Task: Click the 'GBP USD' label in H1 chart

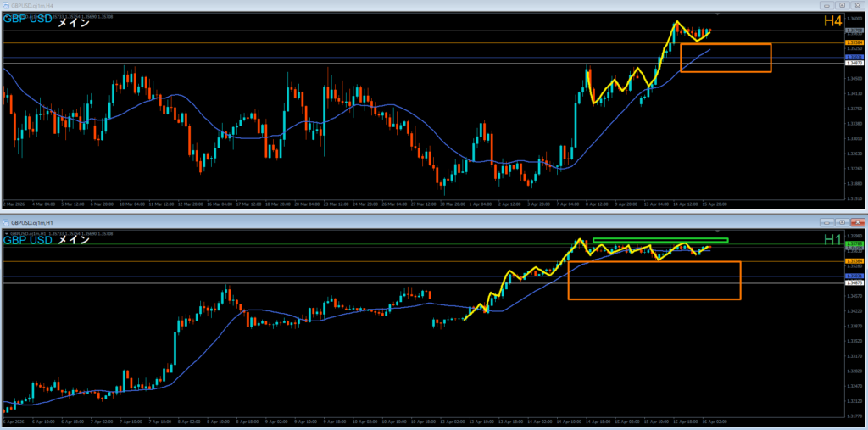Action: click(28, 240)
